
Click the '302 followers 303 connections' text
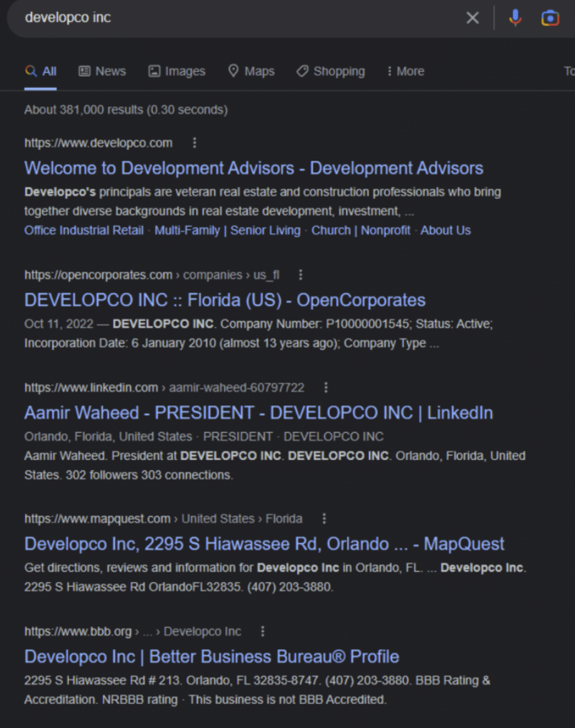pyautogui.click(x=149, y=475)
